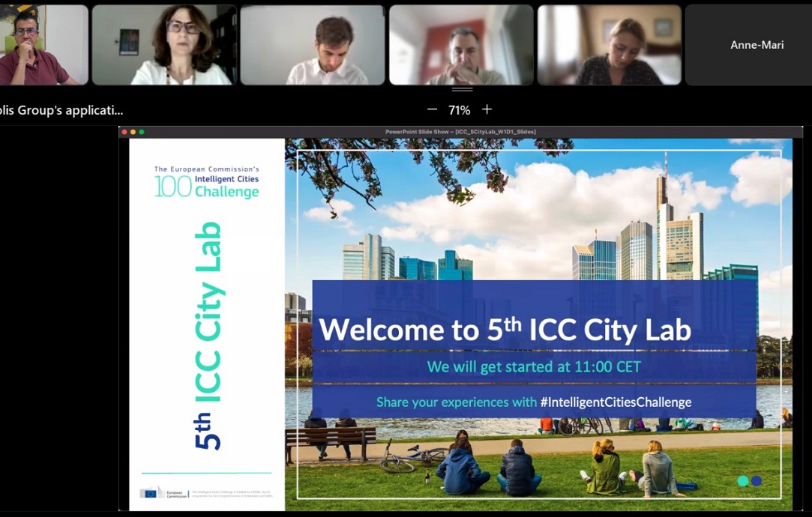The height and width of the screenshot is (517, 812).
Task: Click the yellow minimize dot of PowerPoint window
Action: (x=133, y=132)
